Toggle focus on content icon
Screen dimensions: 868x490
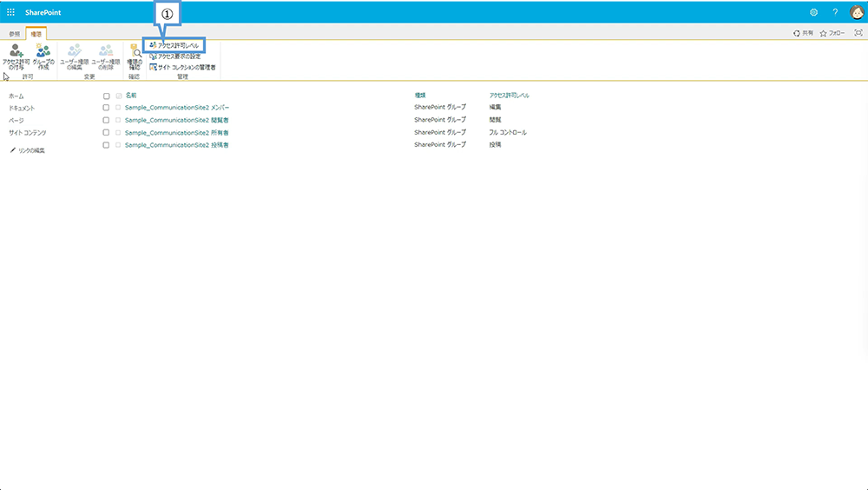(858, 33)
